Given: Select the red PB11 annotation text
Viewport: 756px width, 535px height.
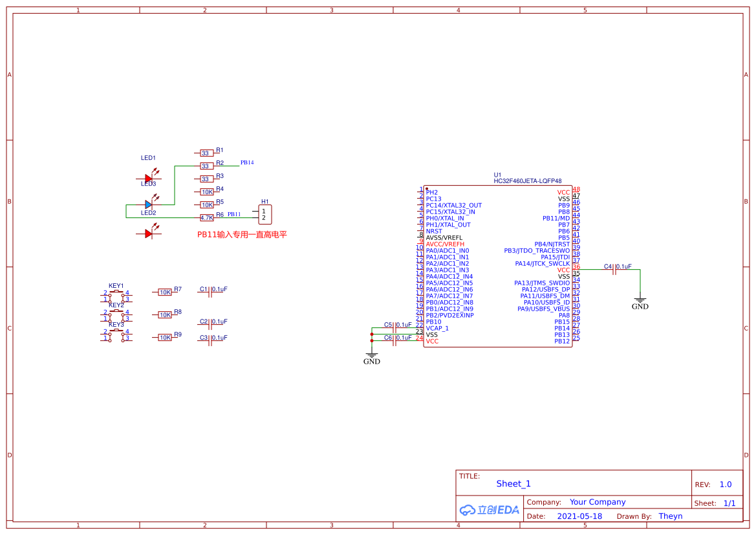Looking at the screenshot, I should (242, 235).
